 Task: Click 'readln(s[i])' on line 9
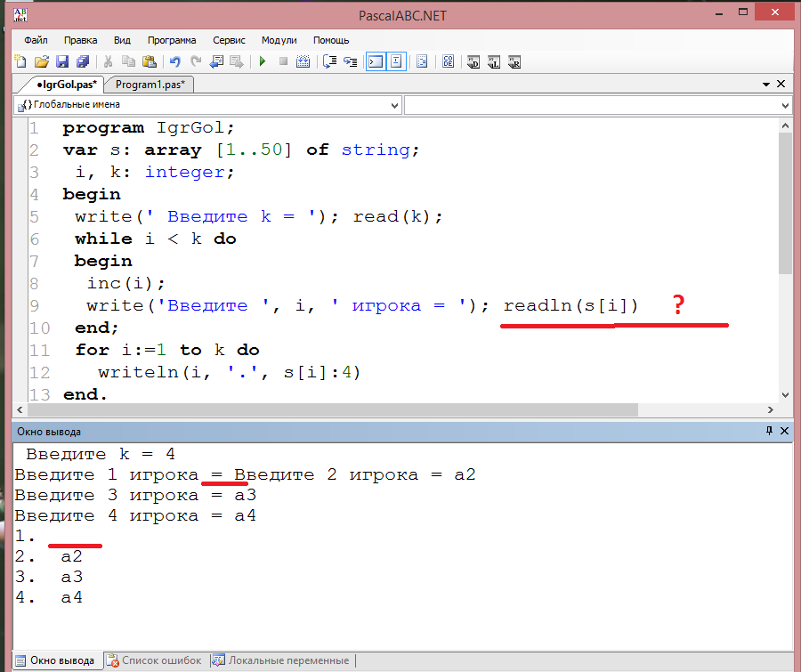570,305
